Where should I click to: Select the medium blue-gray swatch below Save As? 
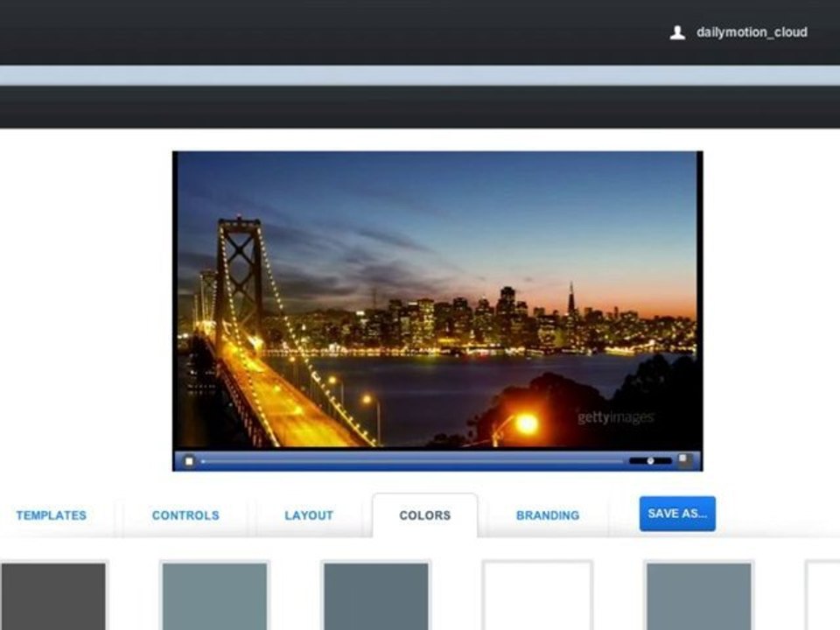[x=699, y=596]
